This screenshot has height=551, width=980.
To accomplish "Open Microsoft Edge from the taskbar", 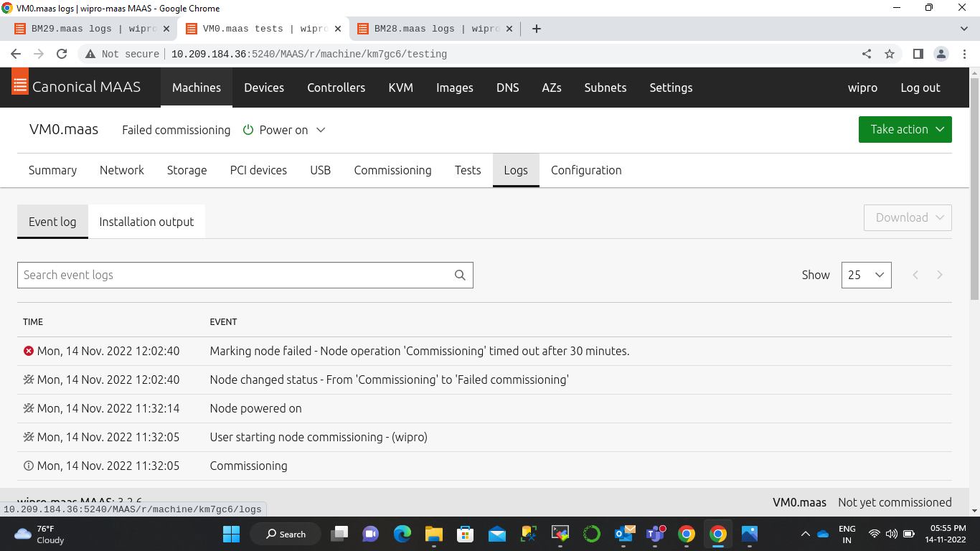I will point(402,534).
